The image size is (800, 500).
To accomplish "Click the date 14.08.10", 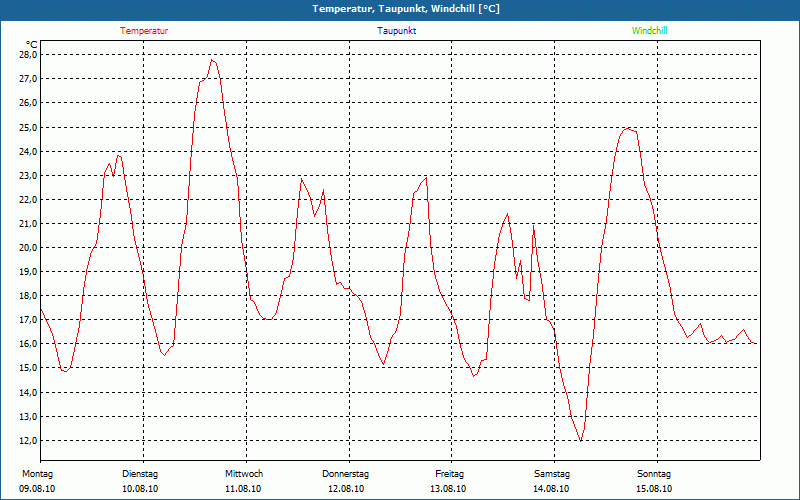I will (551, 489).
